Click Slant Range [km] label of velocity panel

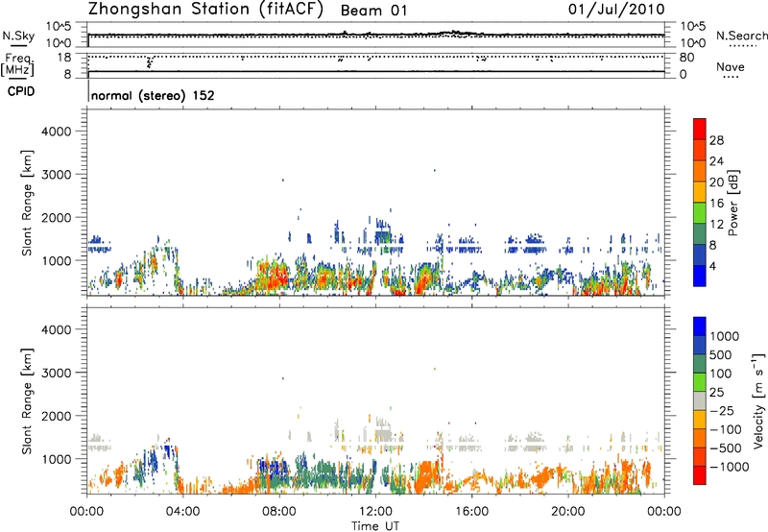click(27, 401)
